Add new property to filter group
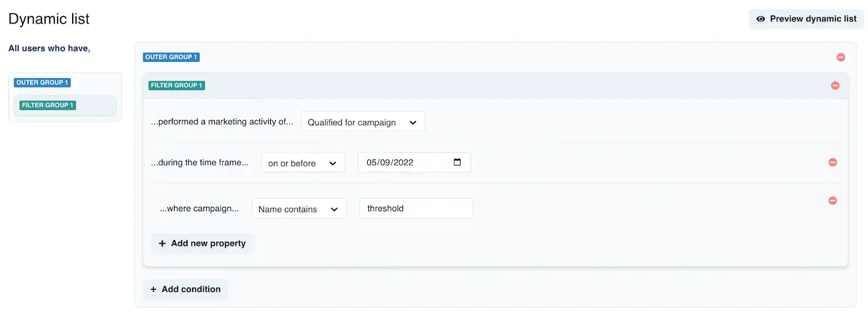The image size is (868, 317). point(202,243)
